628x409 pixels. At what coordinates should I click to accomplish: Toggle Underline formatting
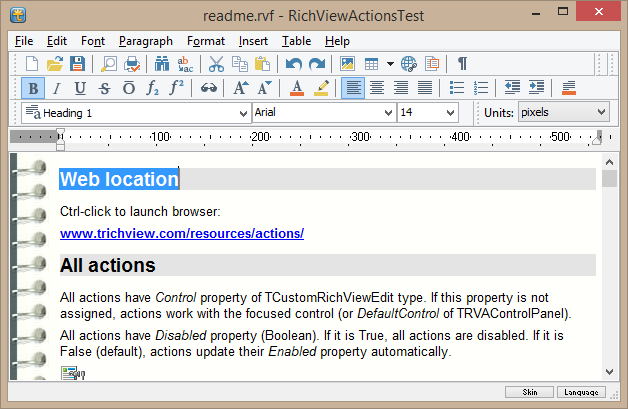[79, 88]
